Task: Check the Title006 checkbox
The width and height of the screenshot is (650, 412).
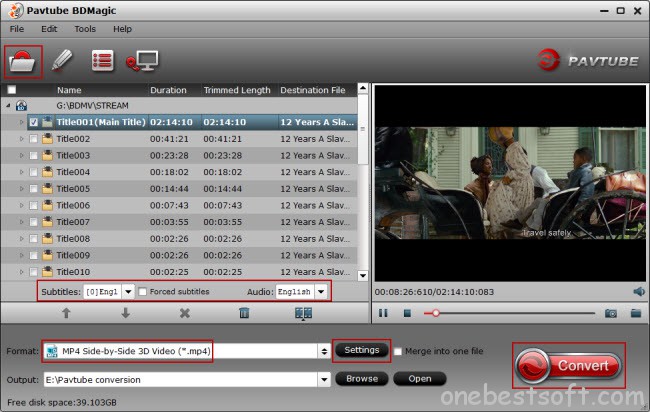Action: (34, 206)
